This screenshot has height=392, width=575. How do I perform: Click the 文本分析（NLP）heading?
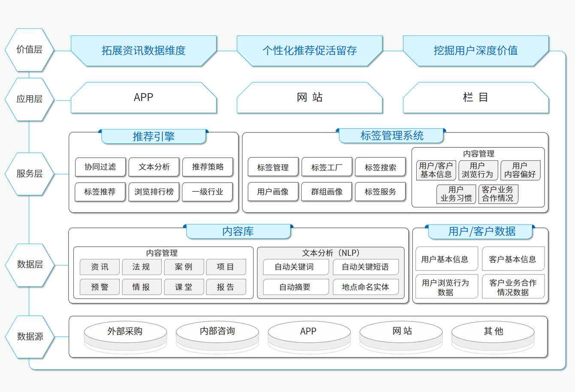(x=330, y=253)
